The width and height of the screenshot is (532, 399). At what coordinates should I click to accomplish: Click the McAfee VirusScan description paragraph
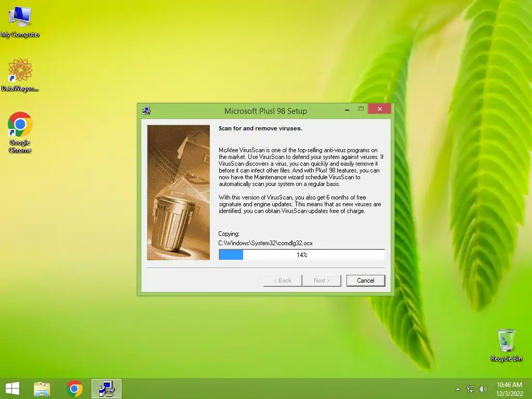tap(301, 167)
